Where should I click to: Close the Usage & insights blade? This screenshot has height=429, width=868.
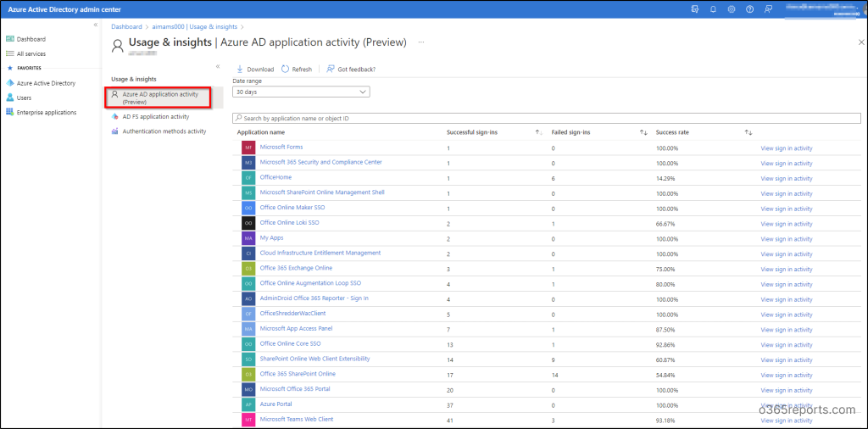point(861,42)
